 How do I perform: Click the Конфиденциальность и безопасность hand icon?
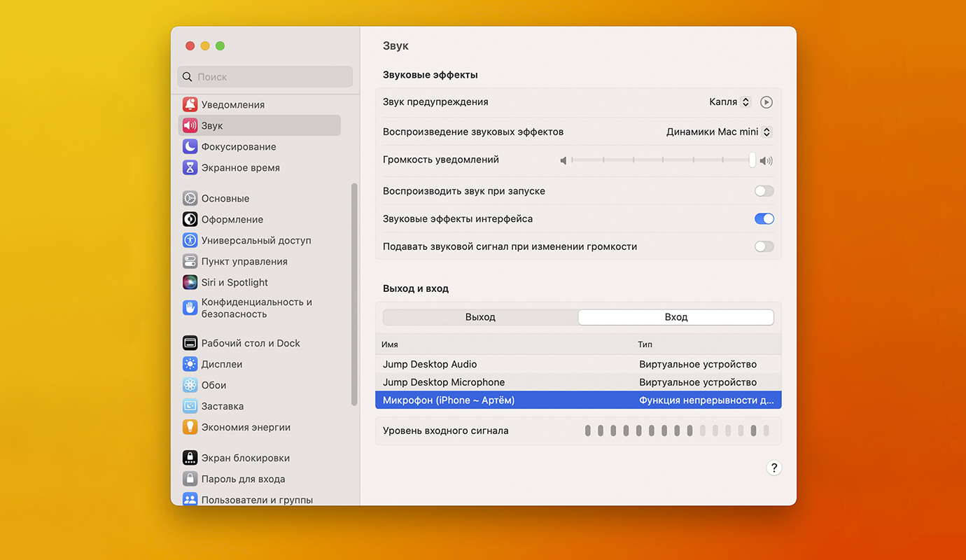(190, 307)
